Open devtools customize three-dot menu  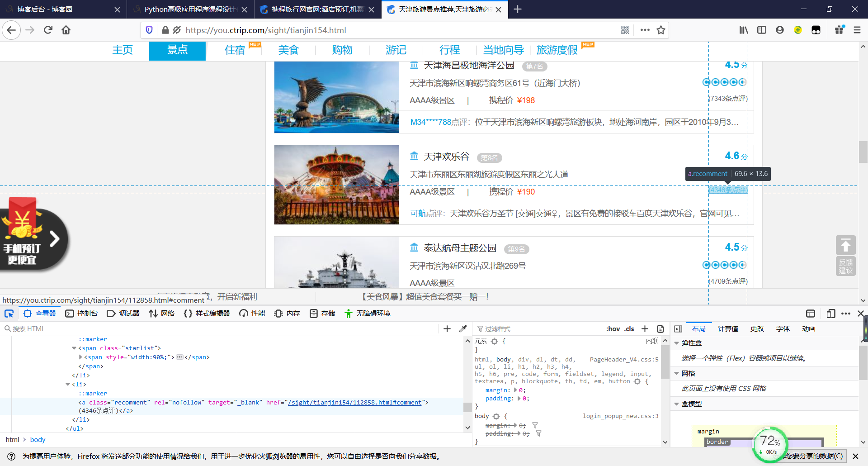846,314
